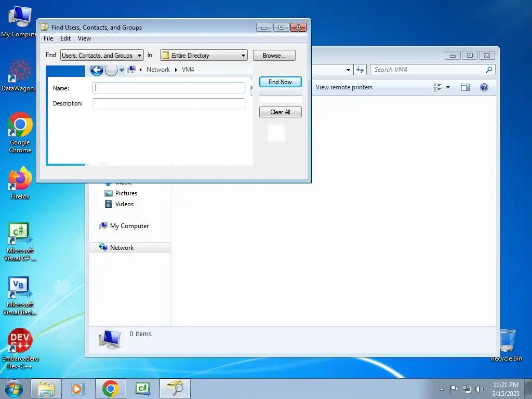Open Explorer help question mark icon
Viewport: 532px width, 399px height.
(484, 87)
